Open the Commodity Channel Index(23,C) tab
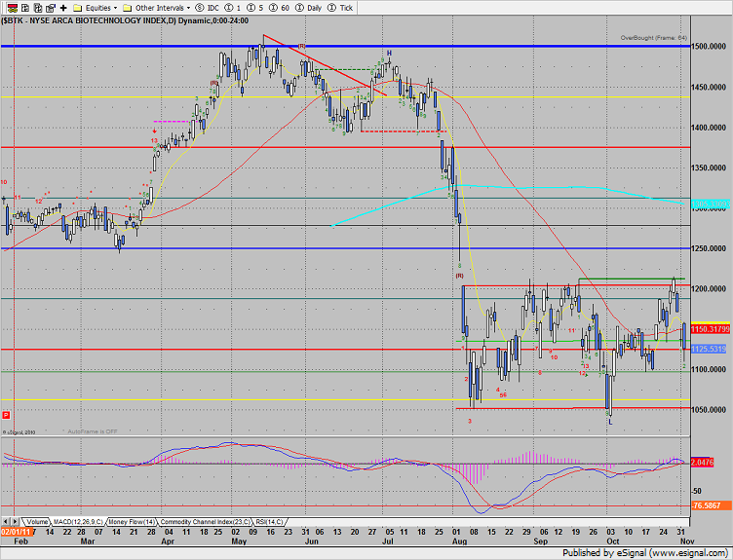733x560 pixels. (206, 522)
